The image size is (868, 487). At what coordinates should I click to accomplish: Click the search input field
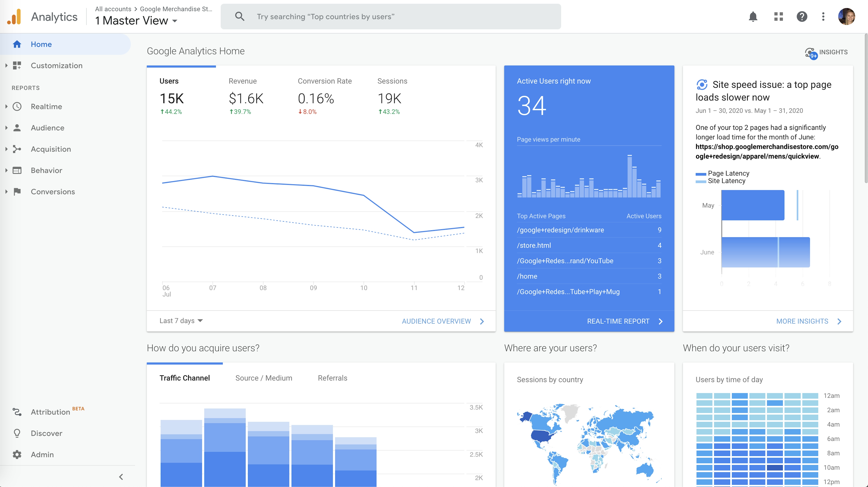pos(391,17)
